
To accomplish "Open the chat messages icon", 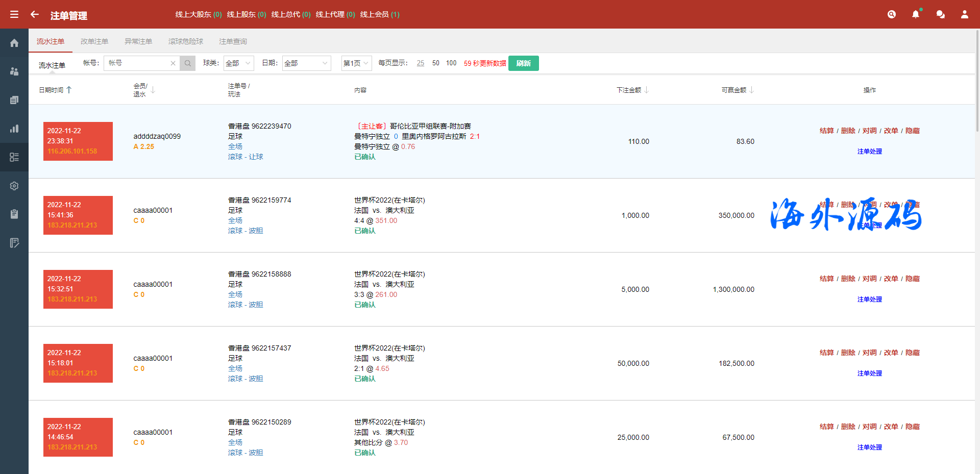I will [x=940, y=14].
